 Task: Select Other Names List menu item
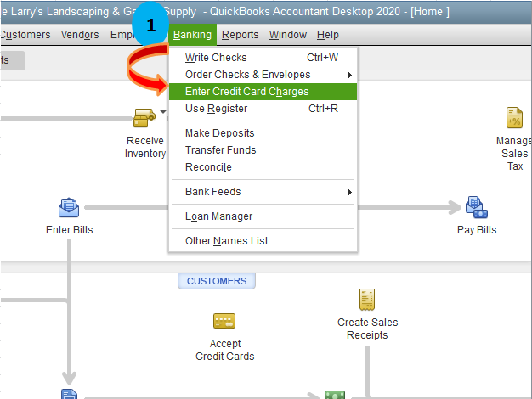[x=263, y=241]
